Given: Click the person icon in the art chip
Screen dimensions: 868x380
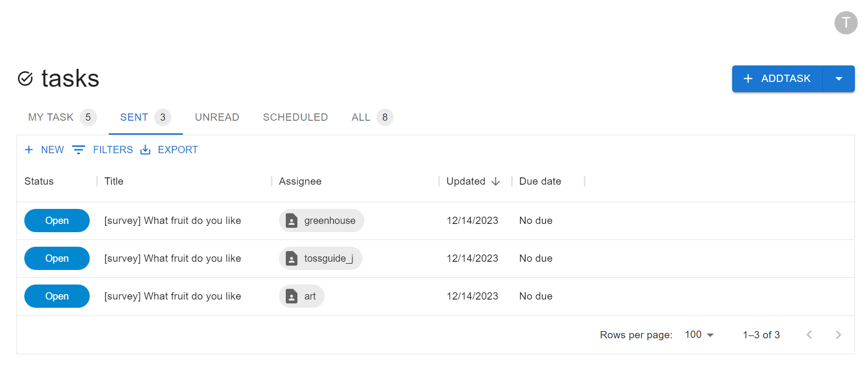Looking at the screenshot, I should (292, 297).
